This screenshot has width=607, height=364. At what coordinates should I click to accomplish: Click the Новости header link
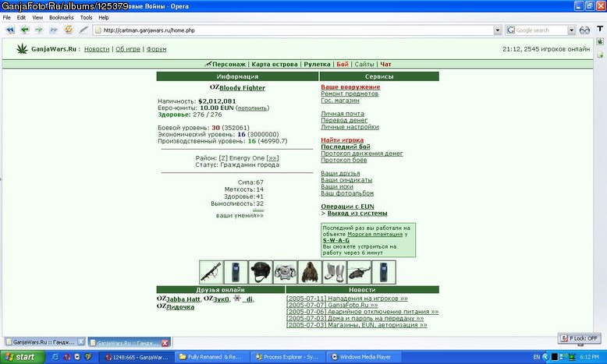tap(97, 49)
